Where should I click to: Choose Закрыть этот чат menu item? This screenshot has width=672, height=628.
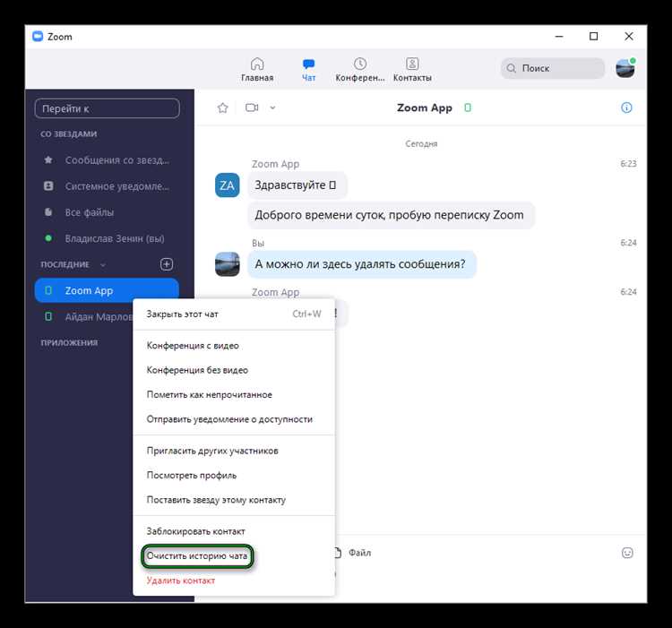234,314
